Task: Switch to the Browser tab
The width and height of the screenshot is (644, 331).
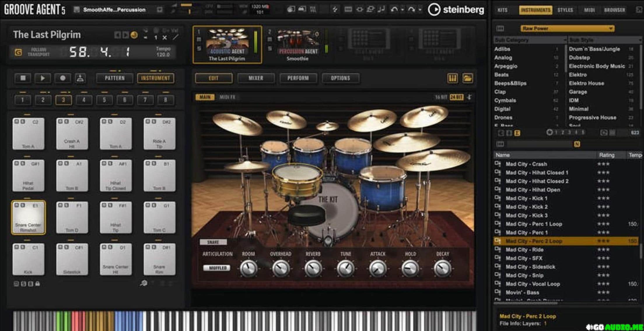Action: 615,10
